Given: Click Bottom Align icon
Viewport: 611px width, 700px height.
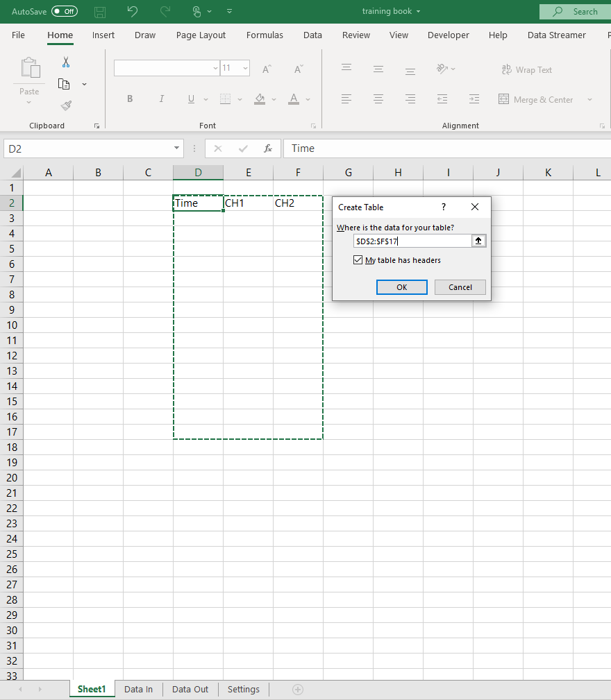Looking at the screenshot, I should pos(410,71).
